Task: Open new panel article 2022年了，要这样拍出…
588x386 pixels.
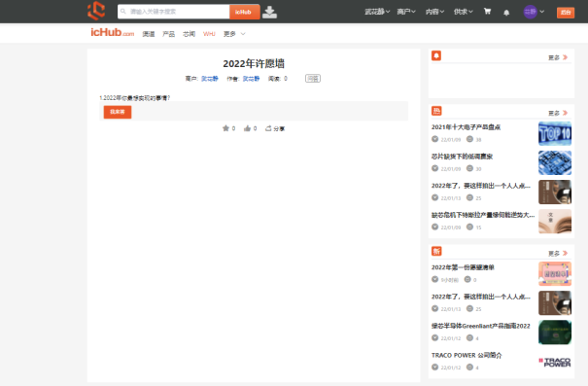Action: pos(481,297)
